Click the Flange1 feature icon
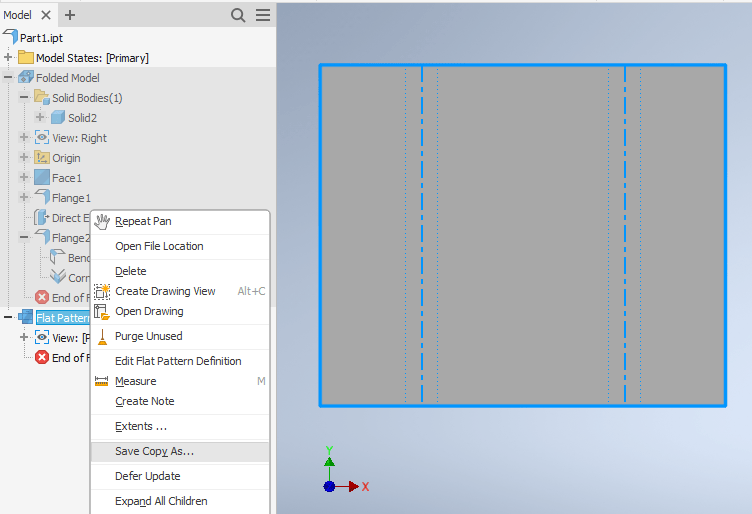 click(x=42, y=198)
